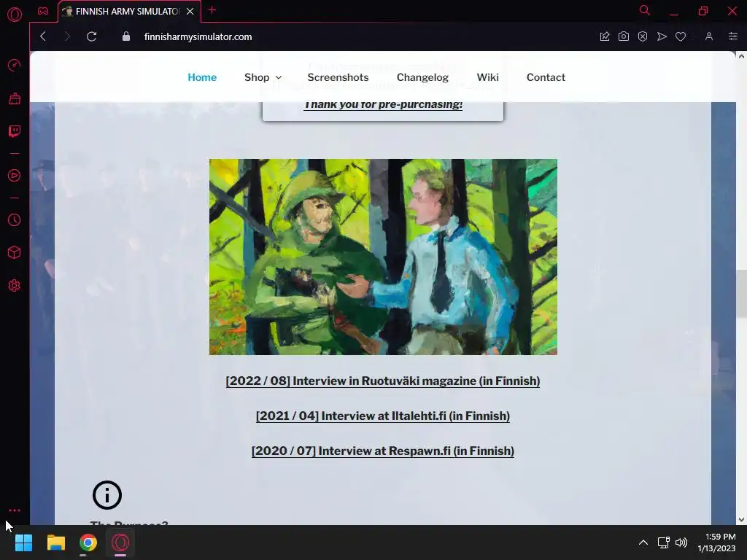Viewport: 747px width, 560px height.
Task: Open the pinboard share icon in address bar
Action: [x=605, y=36]
